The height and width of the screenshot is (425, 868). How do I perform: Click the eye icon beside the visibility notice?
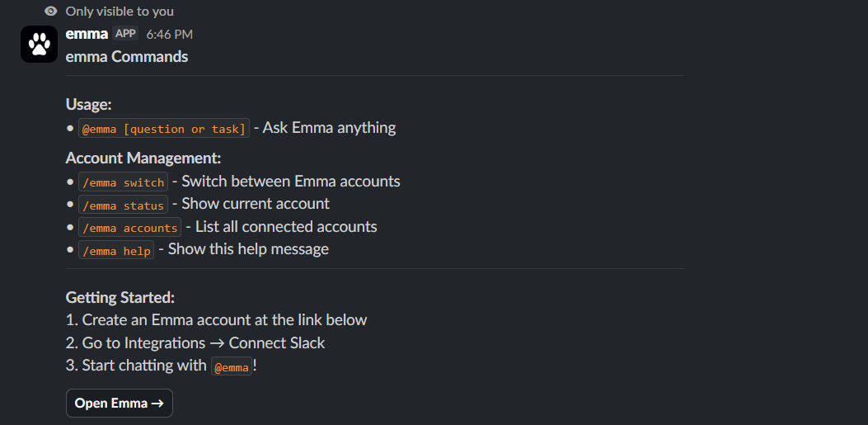tap(51, 12)
